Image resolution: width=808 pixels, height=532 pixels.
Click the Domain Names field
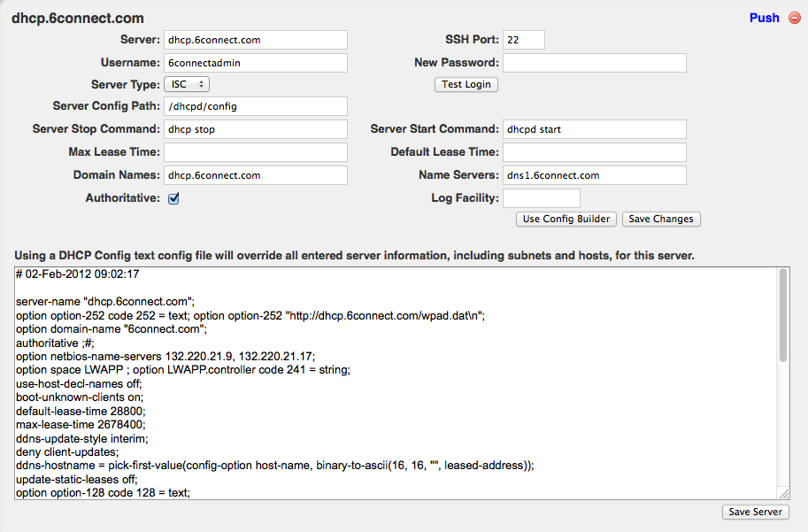click(x=256, y=175)
